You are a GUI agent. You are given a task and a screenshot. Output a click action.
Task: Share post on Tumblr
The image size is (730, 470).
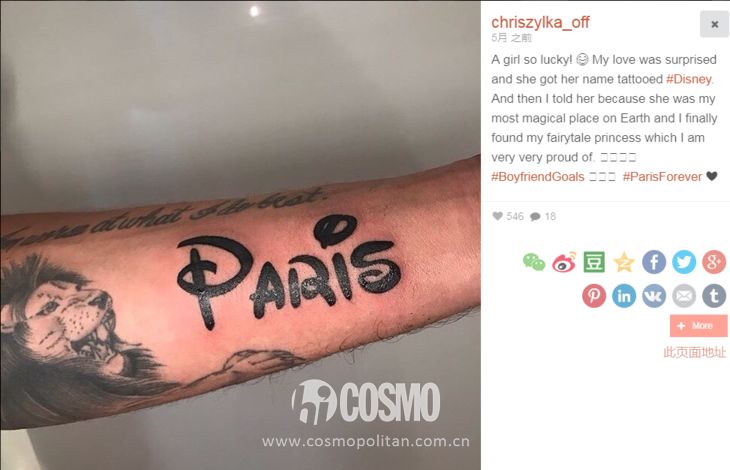point(714,295)
